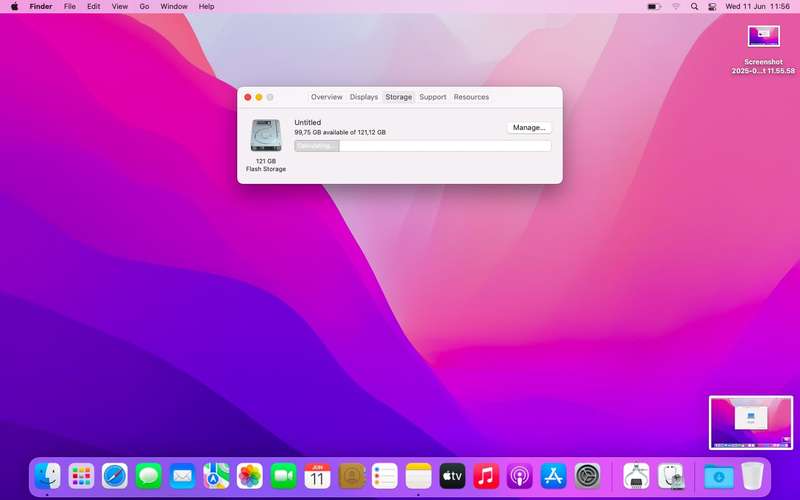The width and height of the screenshot is (800, 500).
Task: Open the View menu
Action: (120, 7)
